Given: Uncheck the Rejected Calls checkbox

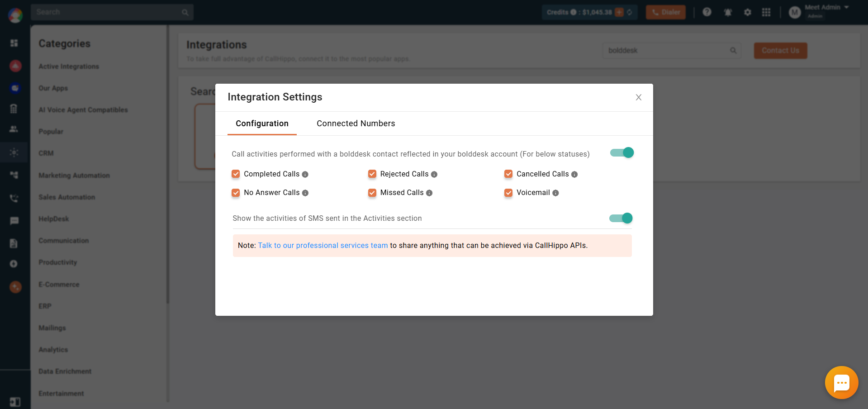Looking at the screenshot, I should point(372,174).
